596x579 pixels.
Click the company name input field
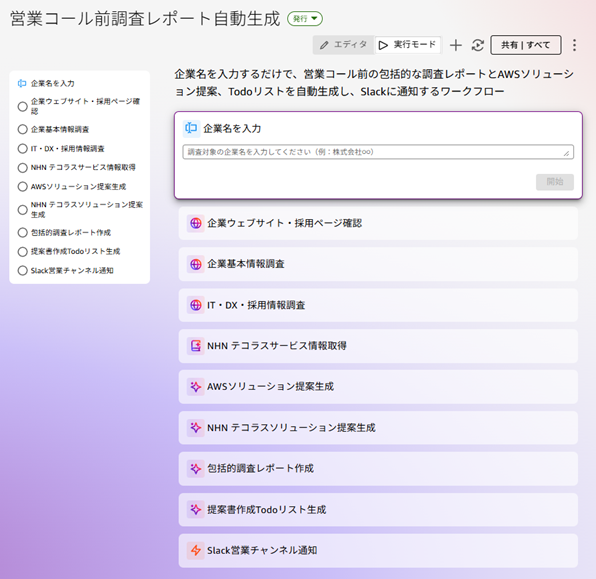pyautogui.click(x=378, y=152)
